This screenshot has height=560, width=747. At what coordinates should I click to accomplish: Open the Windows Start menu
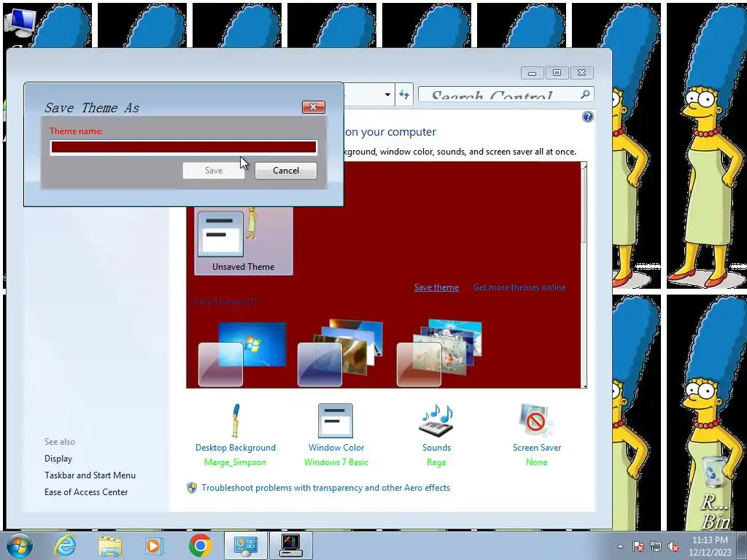coord(20,545)
